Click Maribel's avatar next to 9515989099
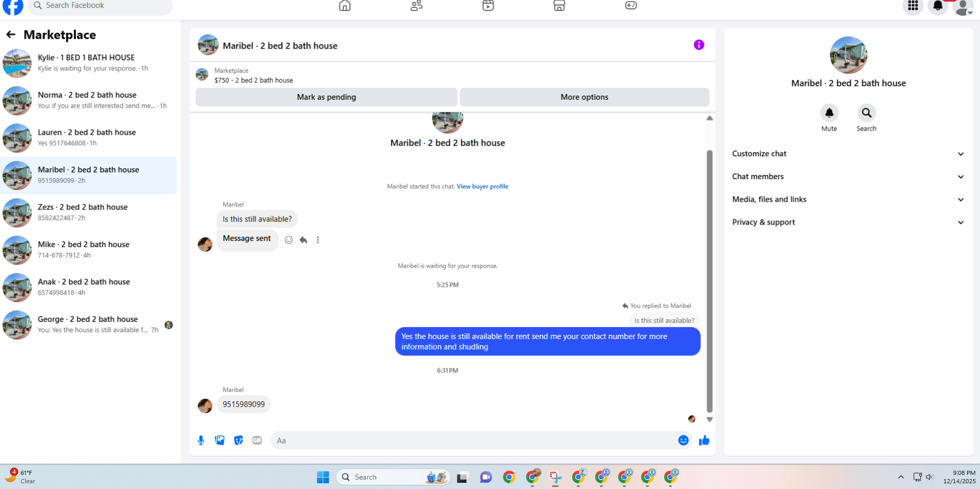980x489 pixels. (x=205, y=405)
